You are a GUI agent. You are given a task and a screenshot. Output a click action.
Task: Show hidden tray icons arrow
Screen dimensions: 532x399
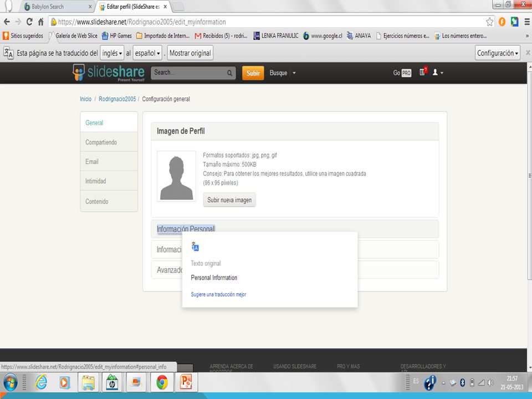[x=444, y=383]
